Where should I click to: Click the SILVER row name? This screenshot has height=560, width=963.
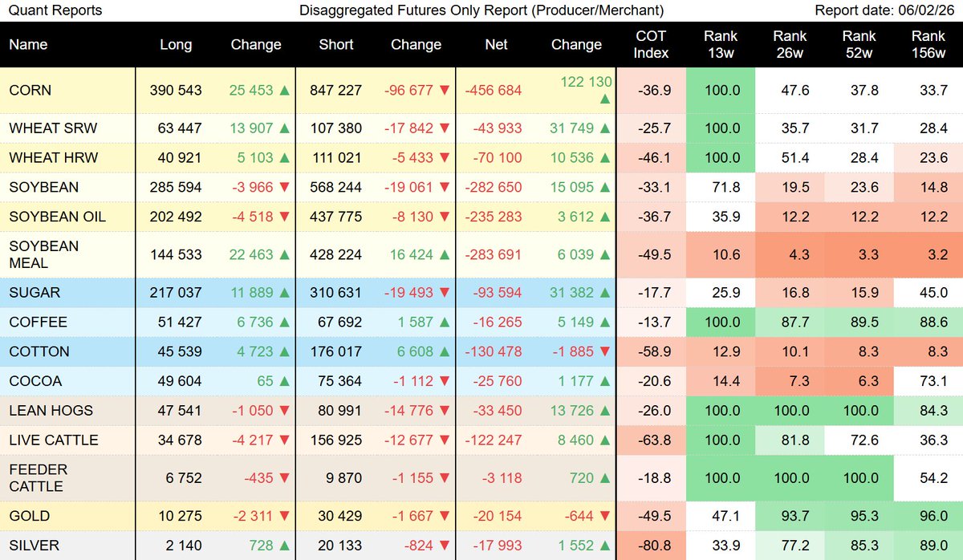click(33, 546)
